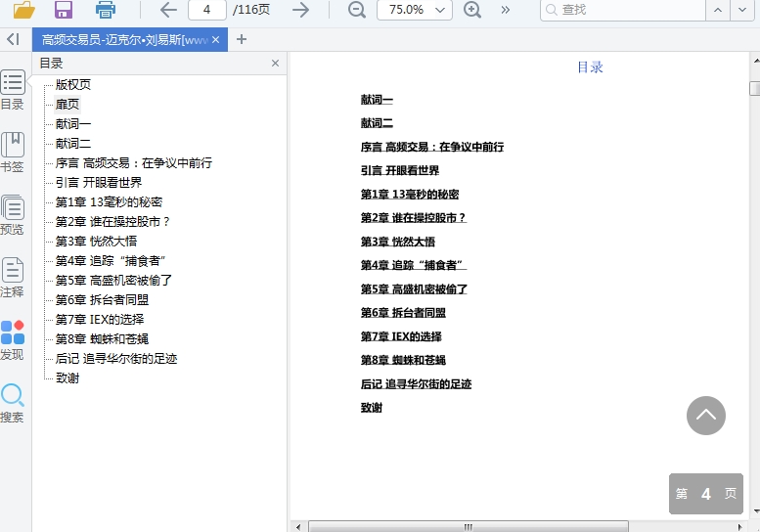Follow 第1章 13毫秒的秘密 page link
This screenshot has width=760, height=532.
point(410,195)
